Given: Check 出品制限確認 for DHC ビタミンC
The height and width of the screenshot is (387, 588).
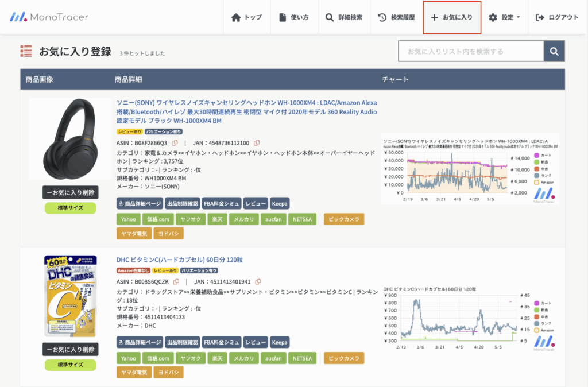Looking at the screenshot, I should click(x=182, y=342).
